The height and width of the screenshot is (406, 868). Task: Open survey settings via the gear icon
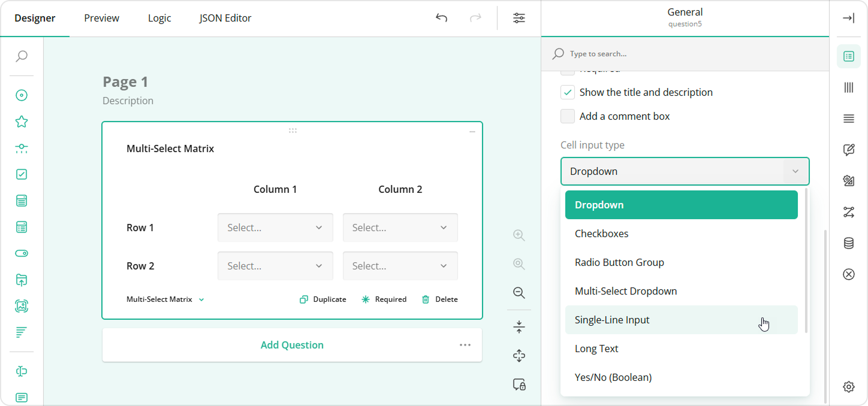point(849,387)
